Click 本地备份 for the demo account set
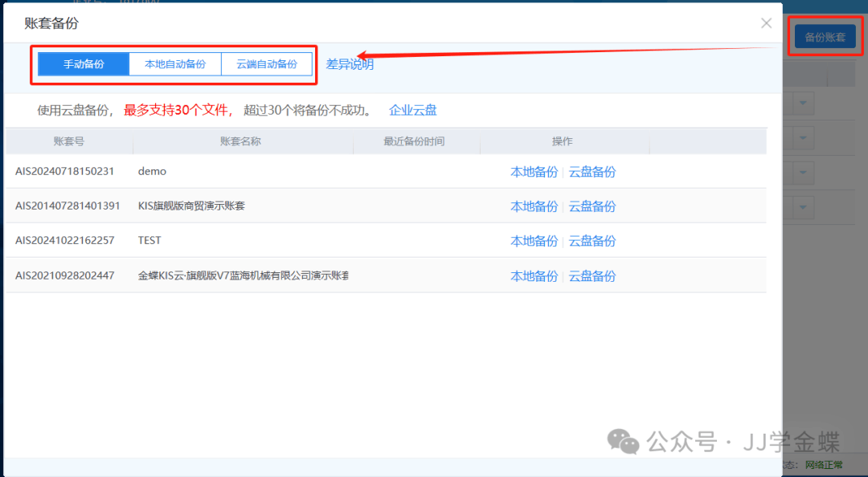This screenshot has width=868, height=477. point(534,172)
